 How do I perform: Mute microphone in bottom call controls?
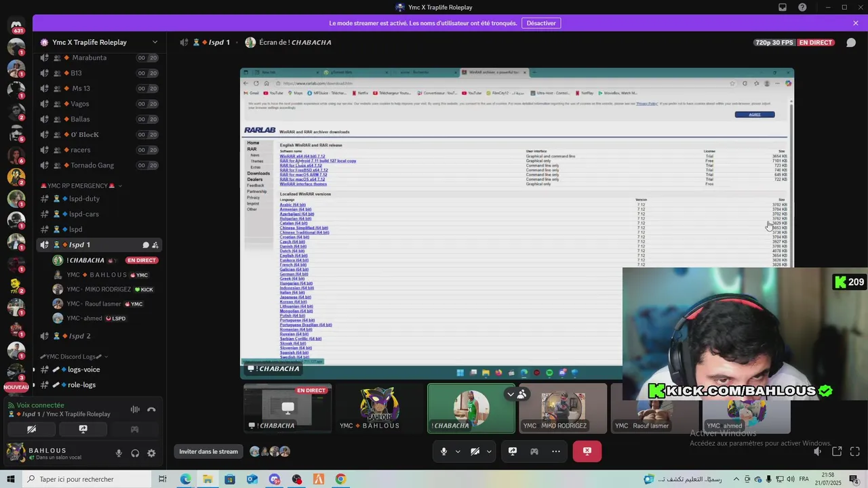click(x=444, y=451)
